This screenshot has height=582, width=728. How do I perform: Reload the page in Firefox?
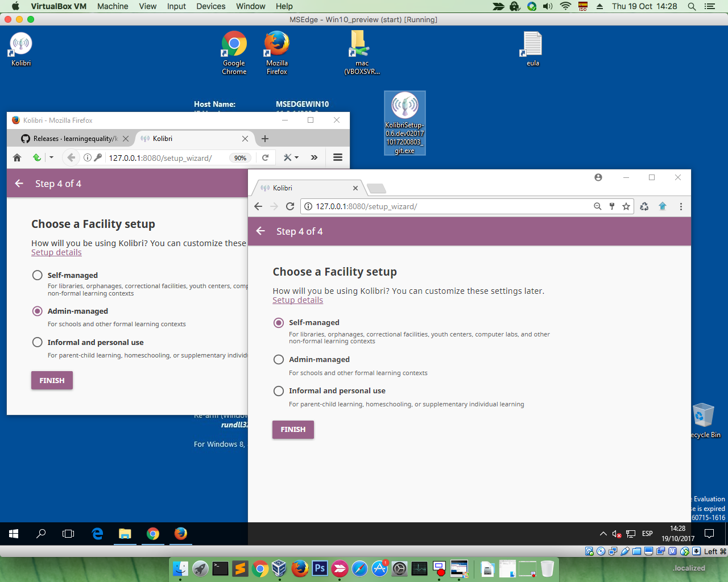click(x=266, y=157)
